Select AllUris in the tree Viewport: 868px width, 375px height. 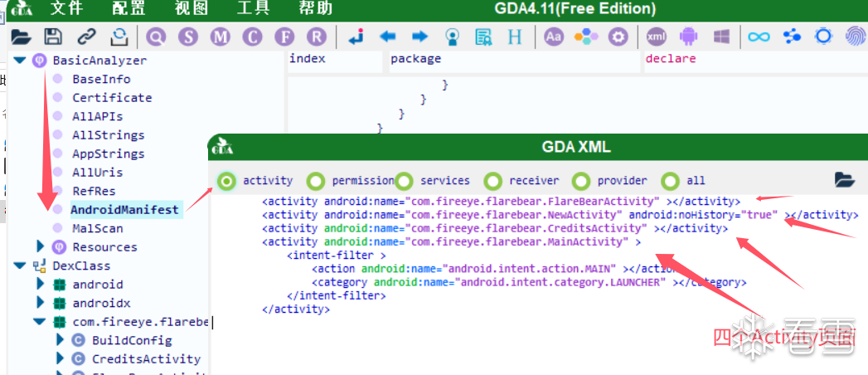(98, 173)
